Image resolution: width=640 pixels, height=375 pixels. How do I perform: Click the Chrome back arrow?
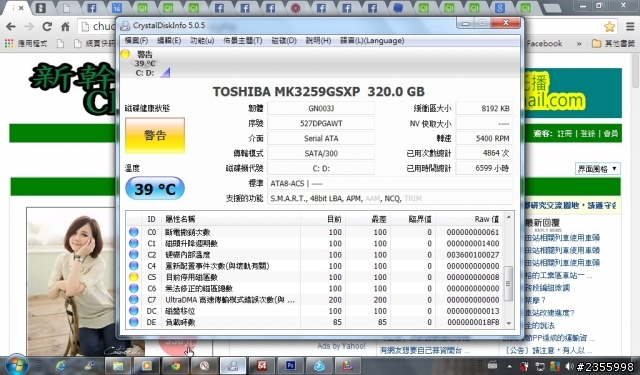11,27
